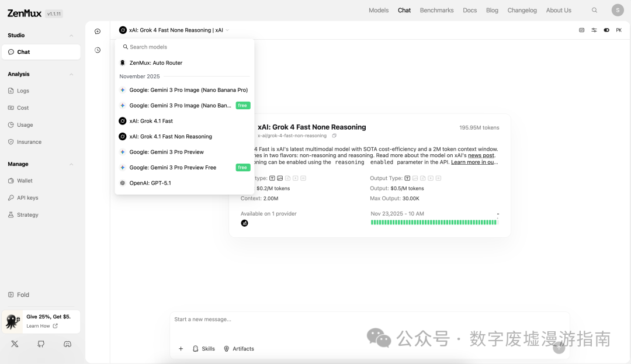631x364 pixels.
Task: Open the GitHub icon in sidebar footer
Action: click(41, 344)
